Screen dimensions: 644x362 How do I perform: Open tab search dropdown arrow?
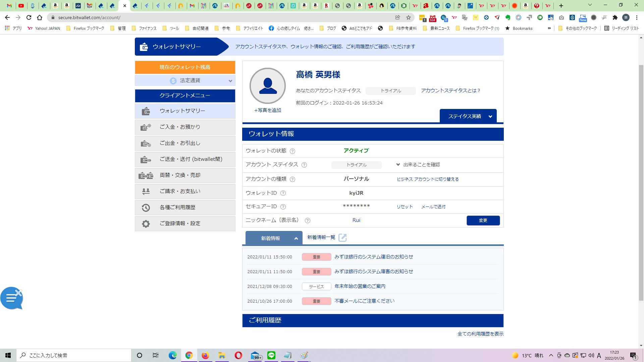(x=590, y=5)
